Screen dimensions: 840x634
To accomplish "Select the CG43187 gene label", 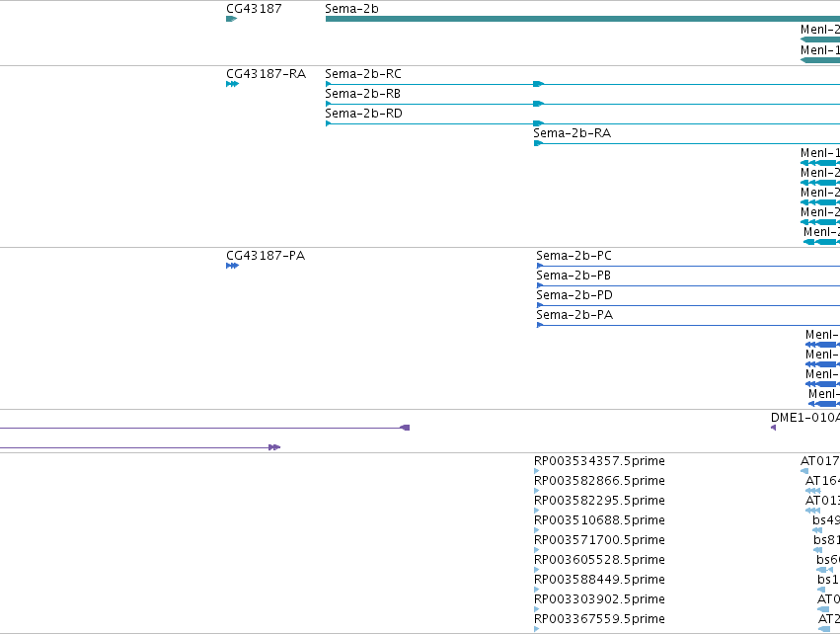I will pos(254,9).
